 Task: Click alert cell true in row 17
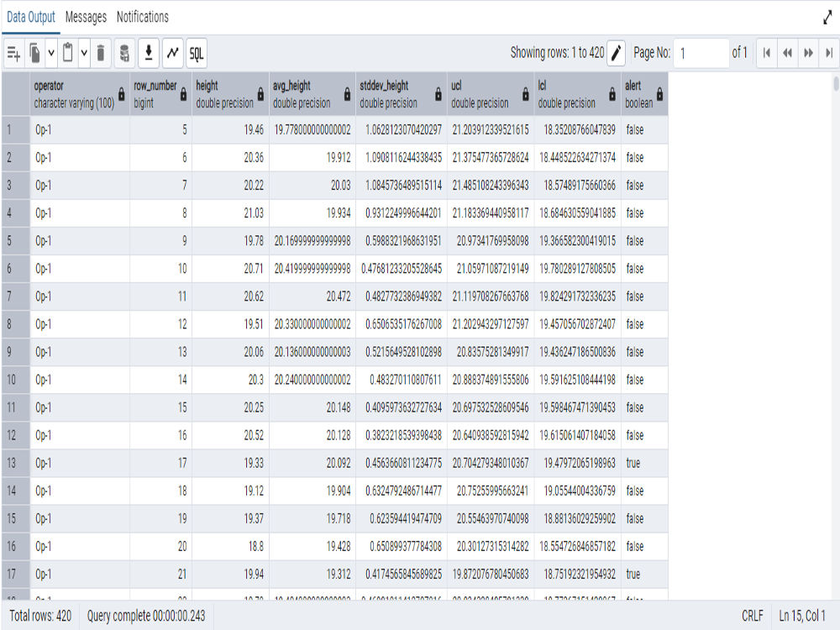tap(644, 575)
